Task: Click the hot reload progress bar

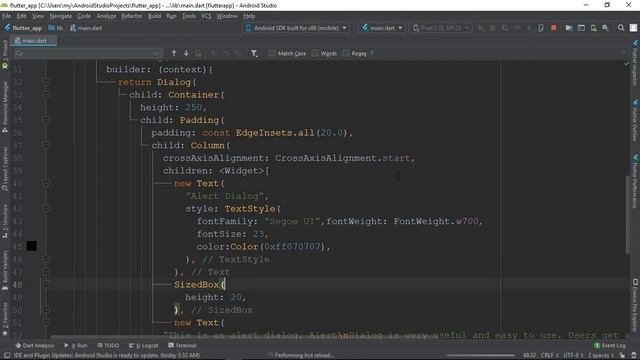Action: tap(481, 356)
